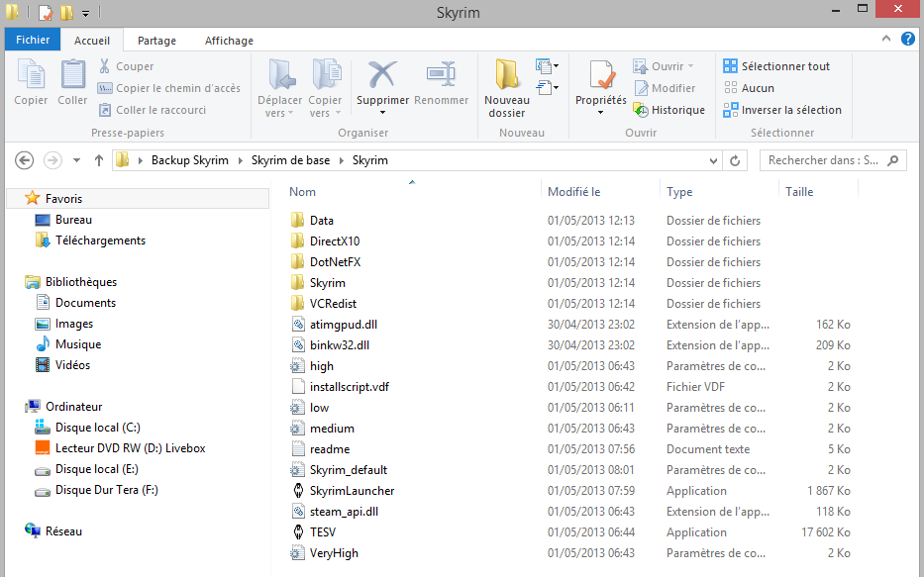This screenshot has width=924, height=577.
Task: Open the Nouvel élément dropdown
Action: click(548, 66)
